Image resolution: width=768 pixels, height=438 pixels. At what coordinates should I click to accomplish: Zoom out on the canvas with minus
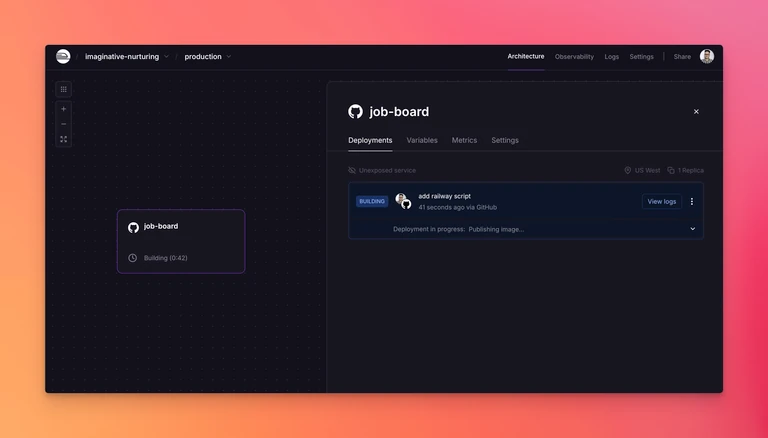click(x=64, y=124)
